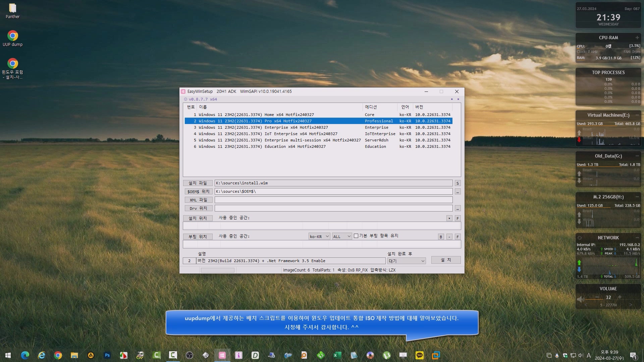
Task: Click the small arrow dropdown in 설치 위치 row
Action: (449, 218)
